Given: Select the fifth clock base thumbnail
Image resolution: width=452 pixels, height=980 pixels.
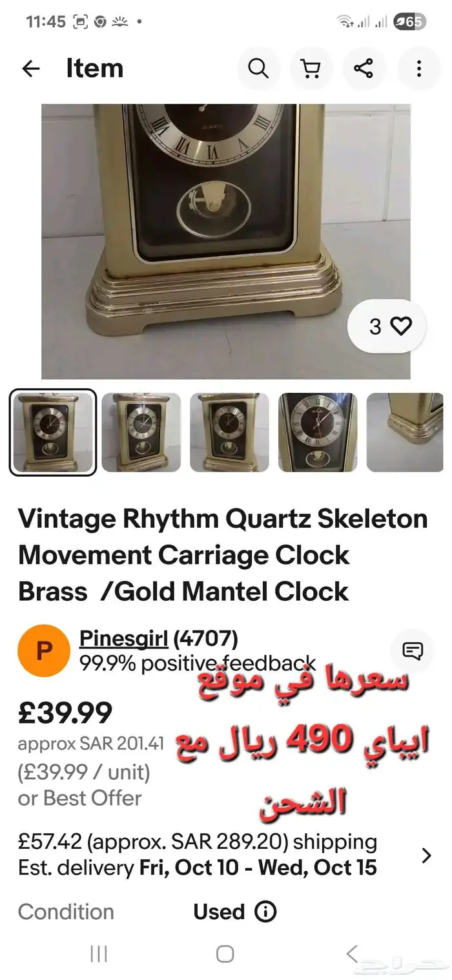Looking at the screenshot, I should (406, 432).
